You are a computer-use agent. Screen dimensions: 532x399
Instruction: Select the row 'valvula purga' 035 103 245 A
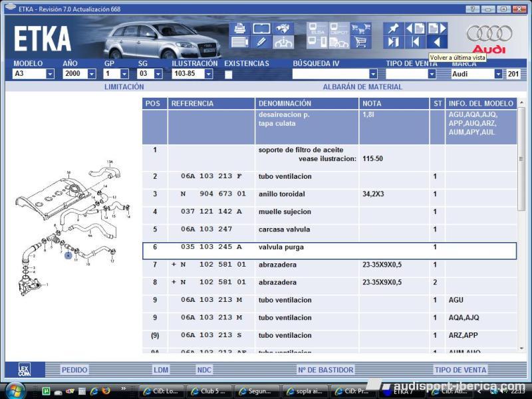click(x=329, y=251)
